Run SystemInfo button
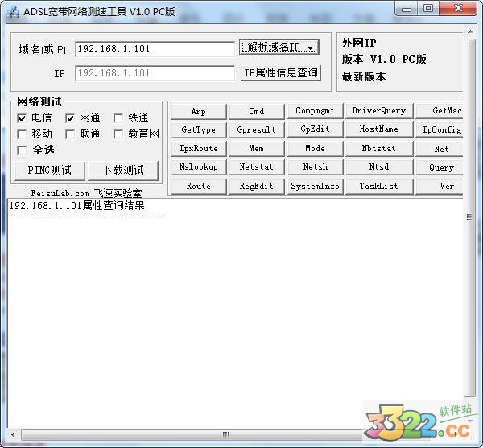 [315, 186]
